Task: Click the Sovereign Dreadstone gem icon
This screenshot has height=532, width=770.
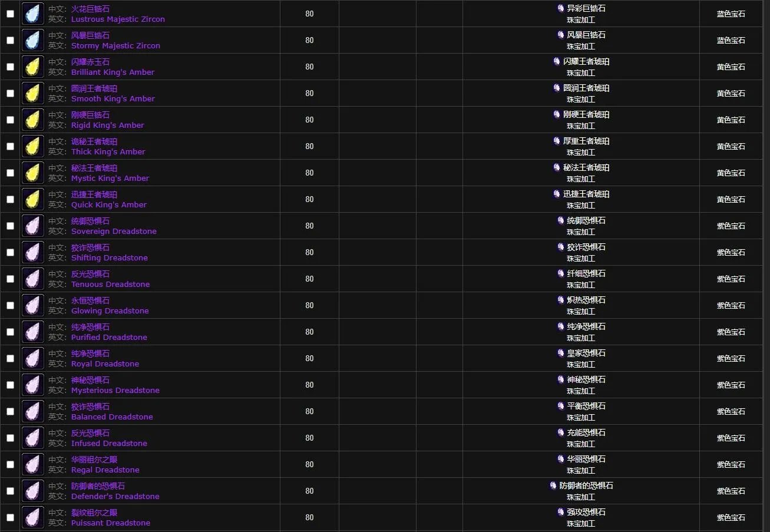Action: pos(33,226)
